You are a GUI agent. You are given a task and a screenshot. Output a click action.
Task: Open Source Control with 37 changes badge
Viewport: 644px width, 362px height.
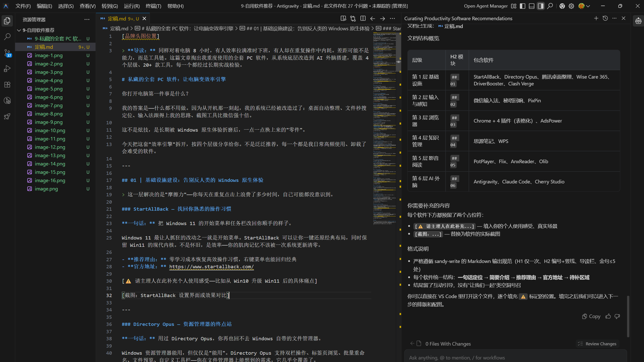coord(7,53)
